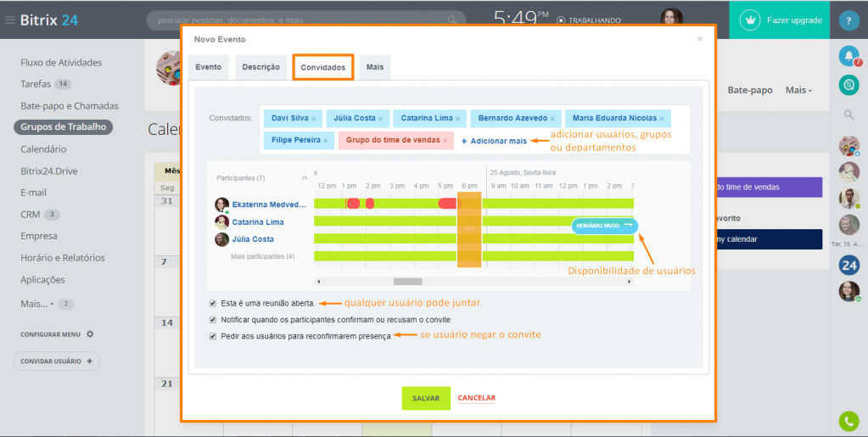Open Calendário in sidebar menu
This screenshot has width=868, height=437.
click(x=43, y=149)
